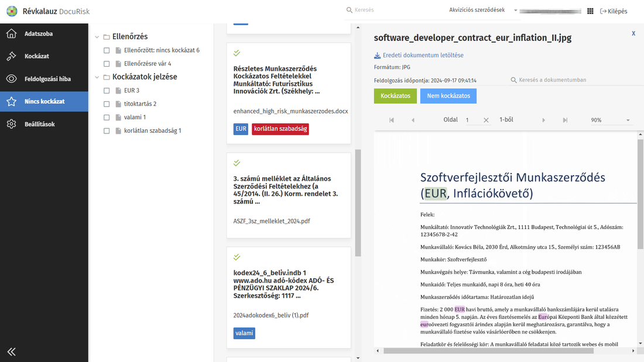The width and height of the screenshot is (644, 362).
Task: Jump to the first page arrow
Action: point(392,120)
